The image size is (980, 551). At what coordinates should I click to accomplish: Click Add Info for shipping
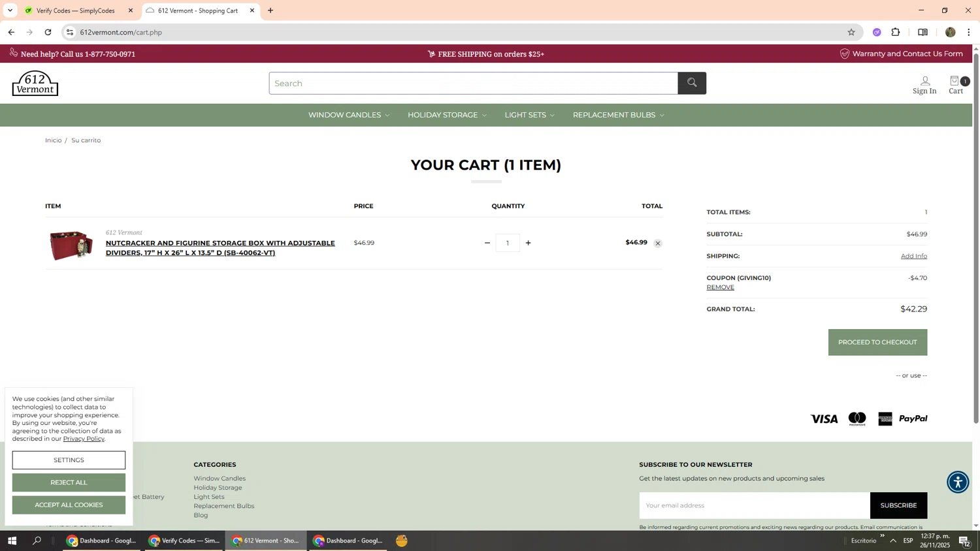(x=913, y=256)
